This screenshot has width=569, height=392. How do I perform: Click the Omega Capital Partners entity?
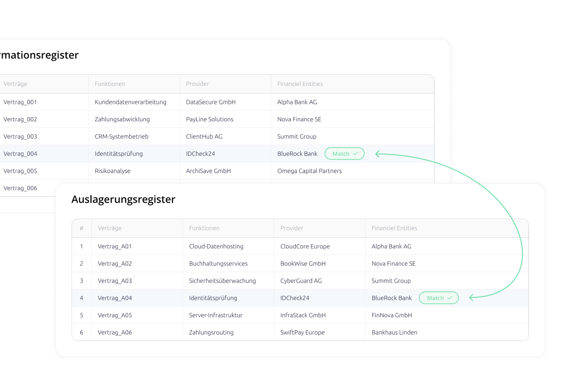(x=310, y=171)
